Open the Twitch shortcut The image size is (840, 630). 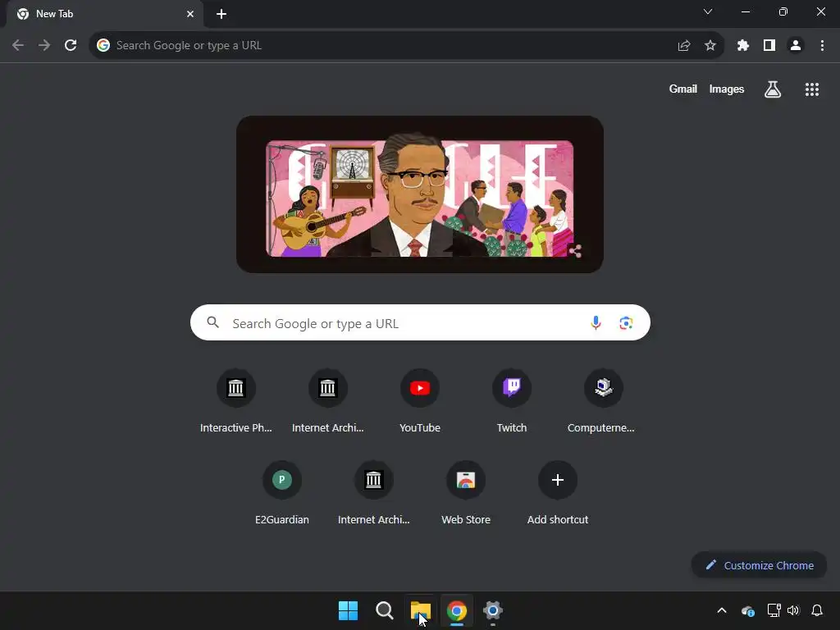pos(512,400)
